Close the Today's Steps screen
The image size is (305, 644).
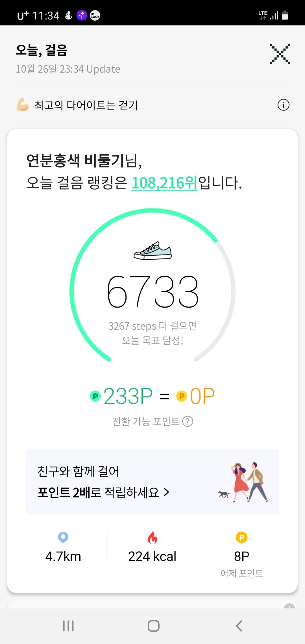point(280,54)
